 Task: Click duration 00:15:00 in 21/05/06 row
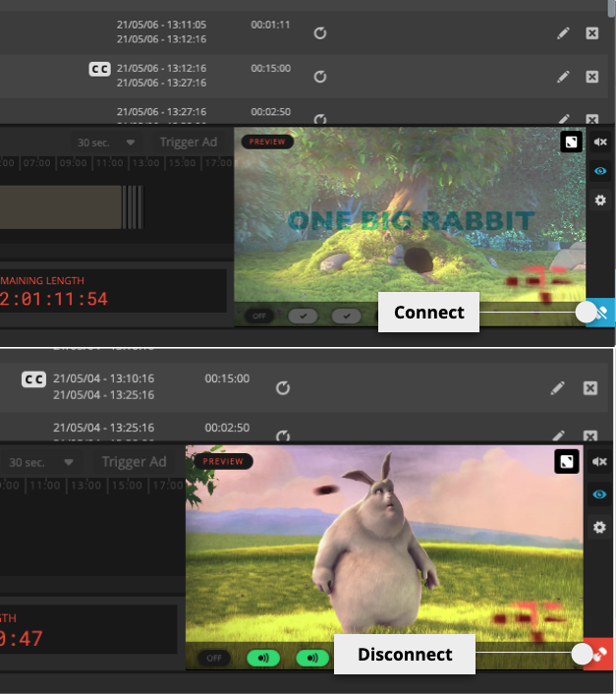click(270, 68)
